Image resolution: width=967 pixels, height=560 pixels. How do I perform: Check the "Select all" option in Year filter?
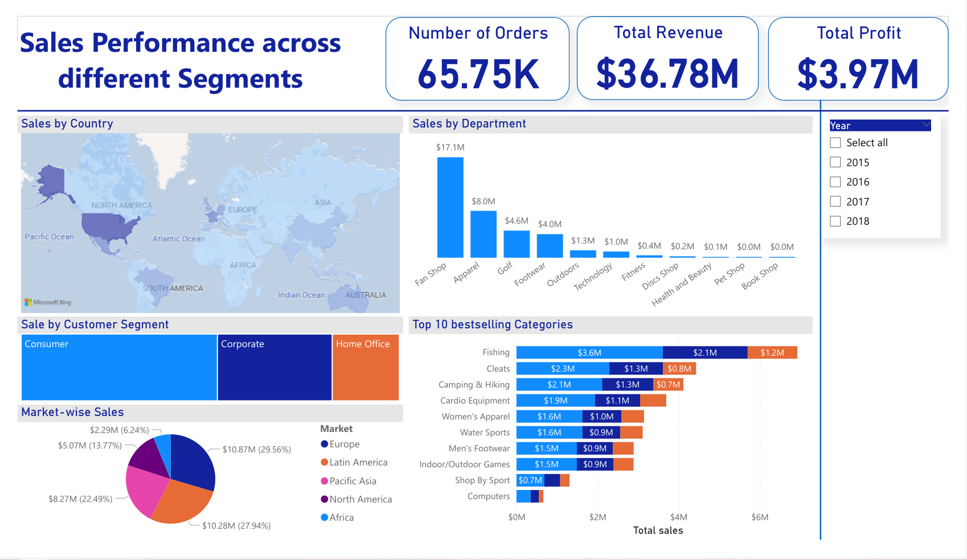835,142
